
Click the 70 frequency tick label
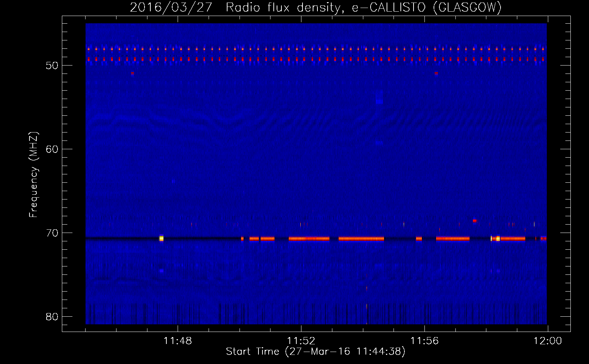pos(52,233)
